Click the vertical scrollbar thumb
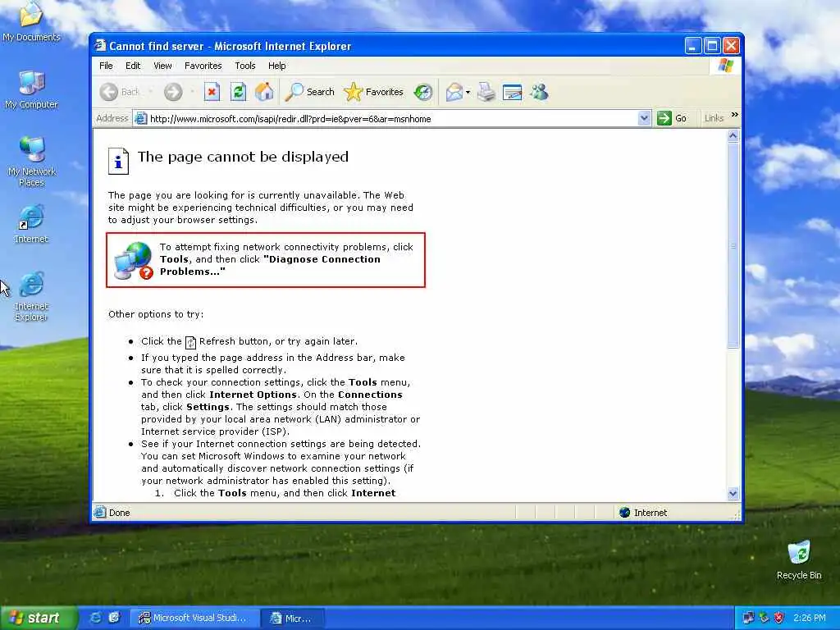 (x=733, y=246)
